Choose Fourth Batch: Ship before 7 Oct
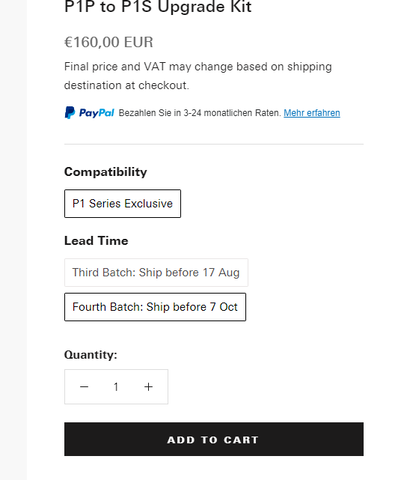Image resolution: width=410 pixels, height=480 pixels. pyautogui.click(x=155, y=307)
